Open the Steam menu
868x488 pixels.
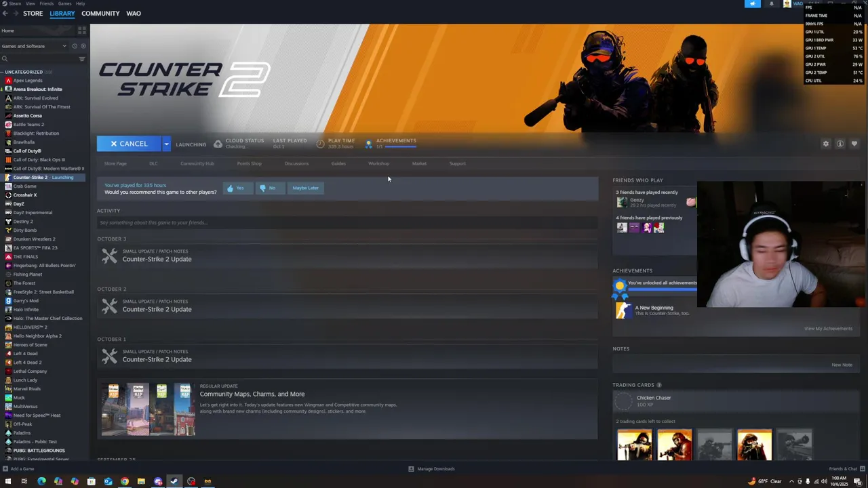pos(14,3)
